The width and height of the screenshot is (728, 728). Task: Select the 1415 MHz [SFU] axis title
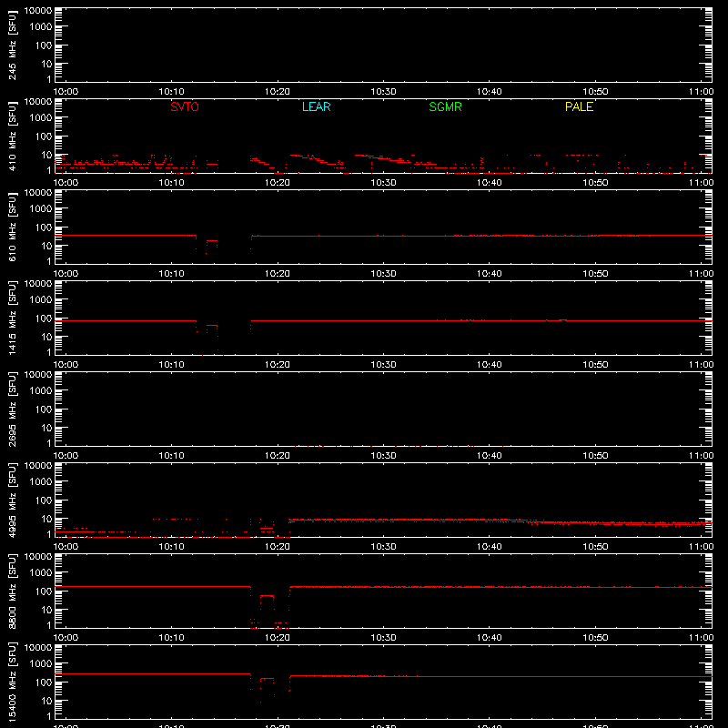(x=12, y=318)
